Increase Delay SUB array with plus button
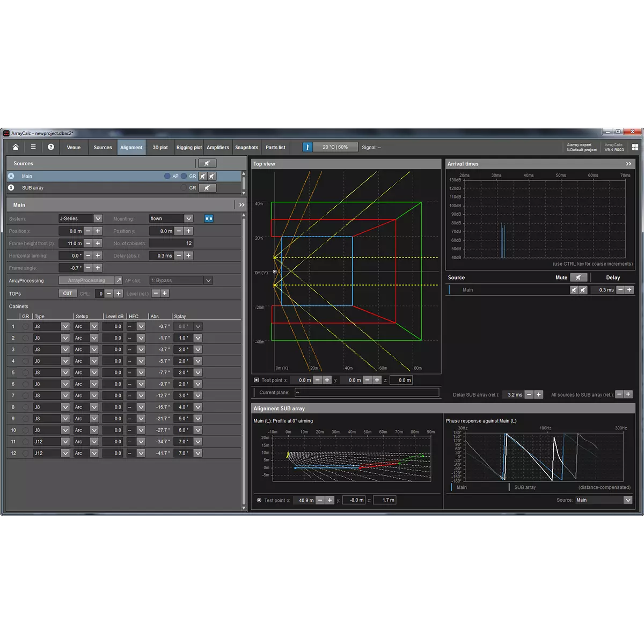Screen dimensions: 644x644 539,394
